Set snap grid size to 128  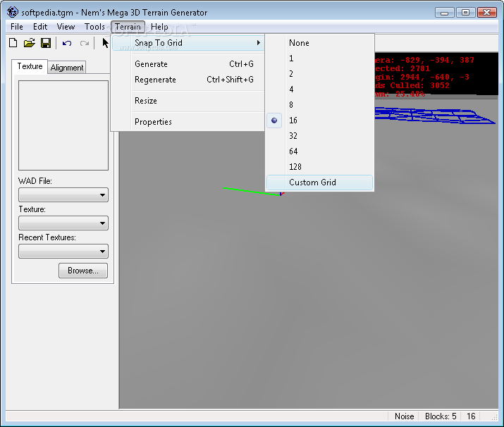coord(319,167)
